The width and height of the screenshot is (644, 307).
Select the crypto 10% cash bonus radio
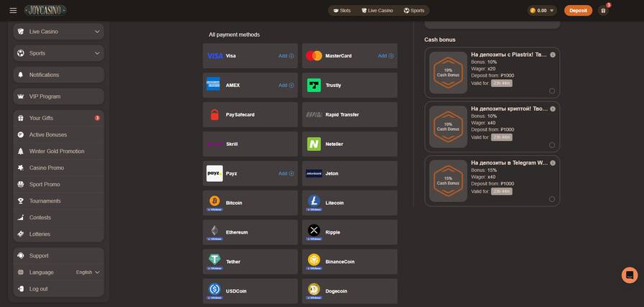[x=552, y=145]
